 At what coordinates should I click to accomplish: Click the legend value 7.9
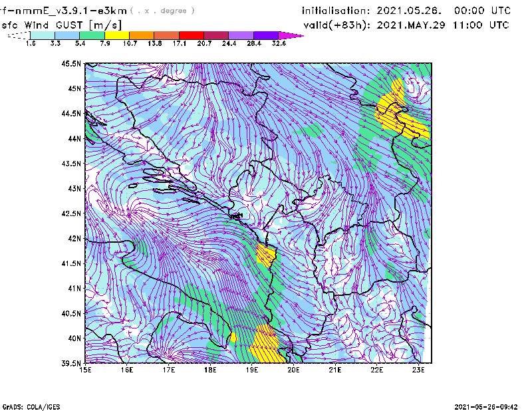(x=105, y=43)
